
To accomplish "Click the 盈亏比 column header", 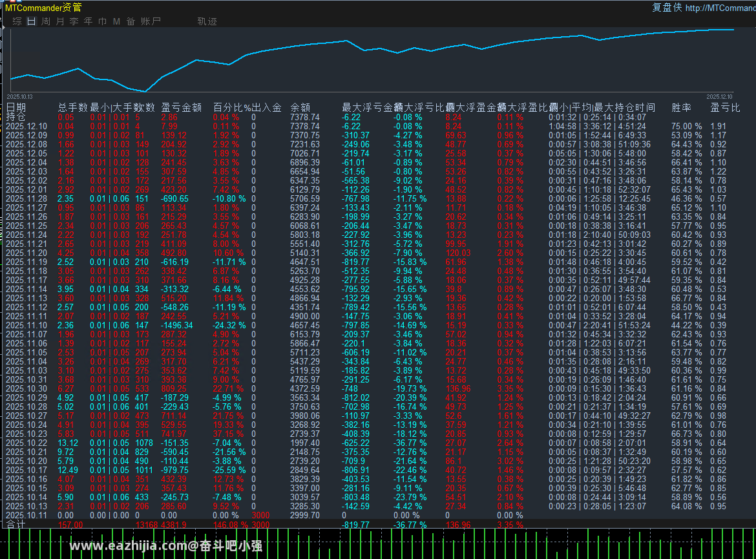I will point(725,107).
